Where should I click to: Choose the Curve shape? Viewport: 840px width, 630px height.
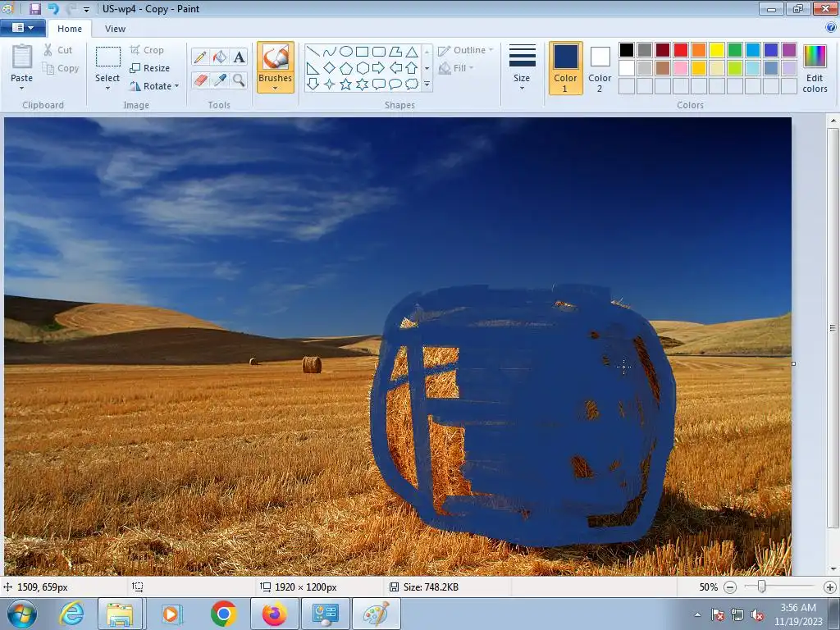pos(330,52)
